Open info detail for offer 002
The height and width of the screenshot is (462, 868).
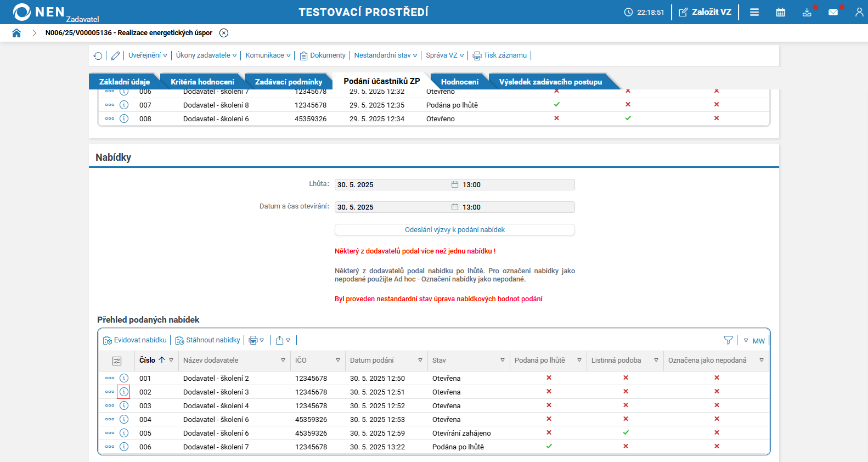124,392
